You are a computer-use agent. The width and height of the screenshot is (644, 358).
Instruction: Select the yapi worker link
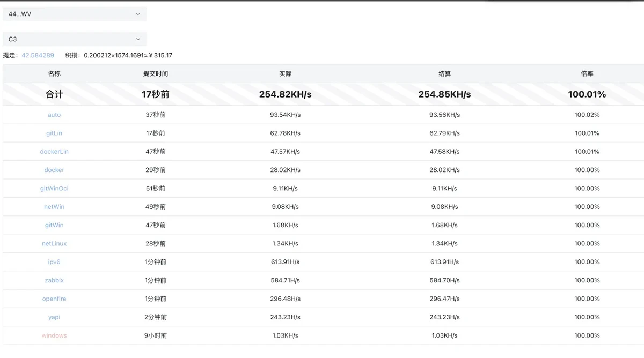click(x=54, y=317)
